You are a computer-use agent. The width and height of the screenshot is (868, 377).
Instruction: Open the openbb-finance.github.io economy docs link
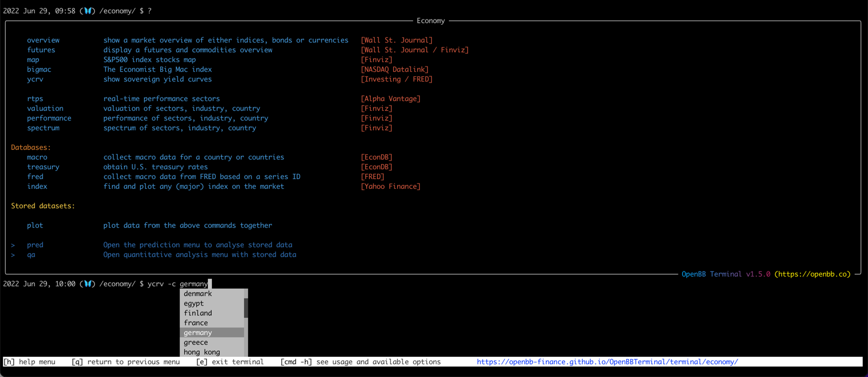[x=607, y=362]
